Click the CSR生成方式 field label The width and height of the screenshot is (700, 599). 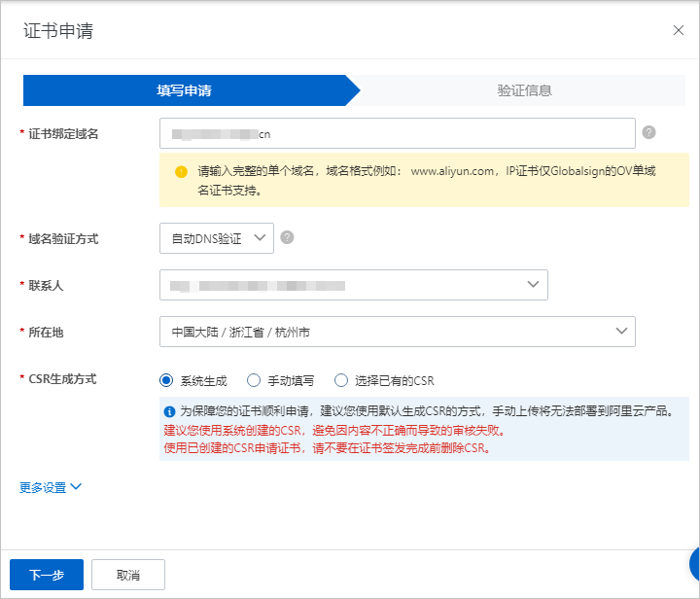pos(62,379)
